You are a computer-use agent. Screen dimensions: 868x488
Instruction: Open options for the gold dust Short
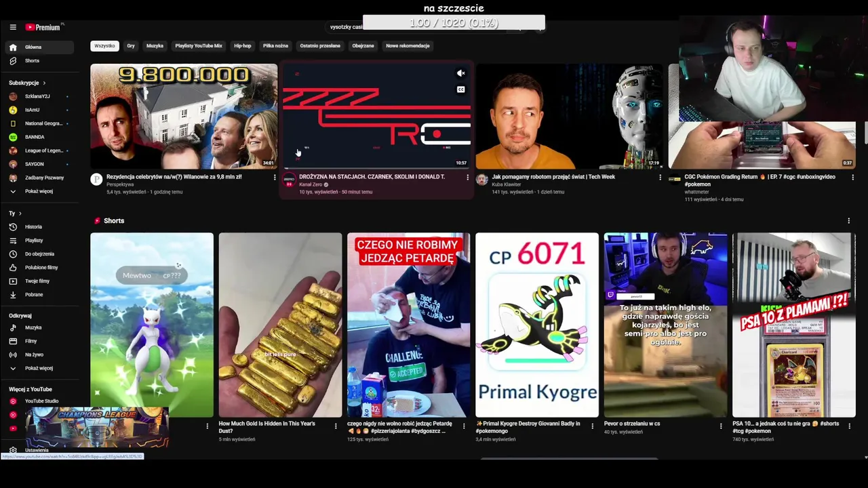336,426
